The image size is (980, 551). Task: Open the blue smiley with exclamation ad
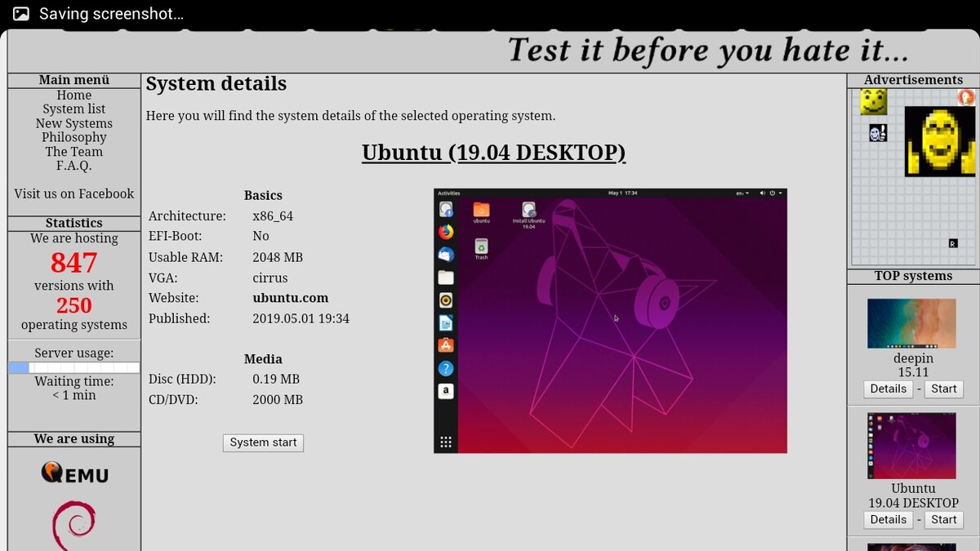click(x=878, y=133)
